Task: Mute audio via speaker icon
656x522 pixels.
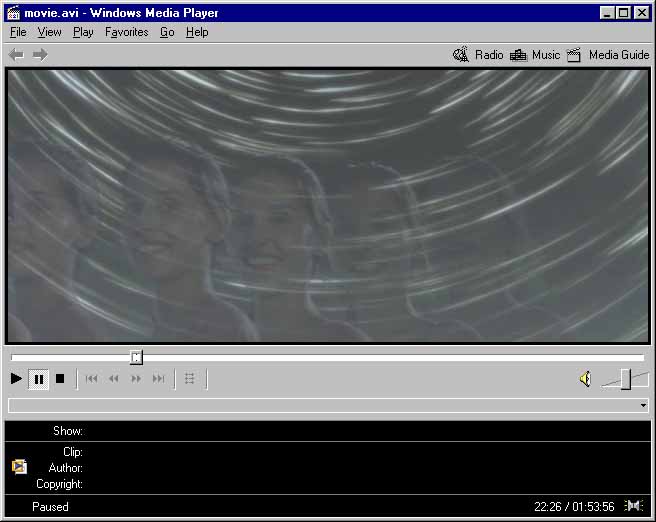Action: pyautogui.click(x=586, y=379)
